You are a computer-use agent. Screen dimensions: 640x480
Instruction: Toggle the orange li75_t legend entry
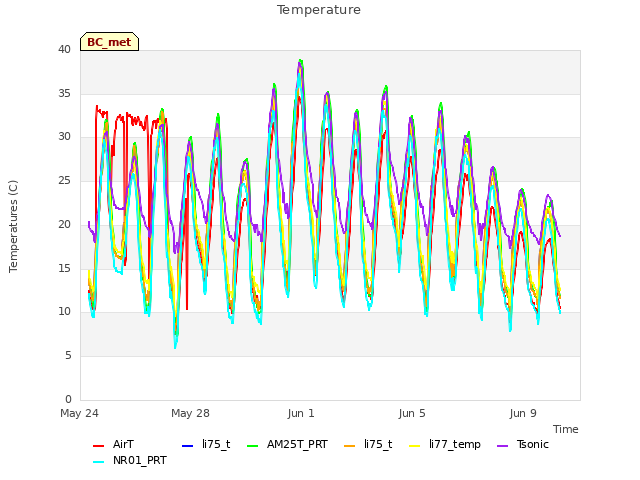(x=368, y=444)
